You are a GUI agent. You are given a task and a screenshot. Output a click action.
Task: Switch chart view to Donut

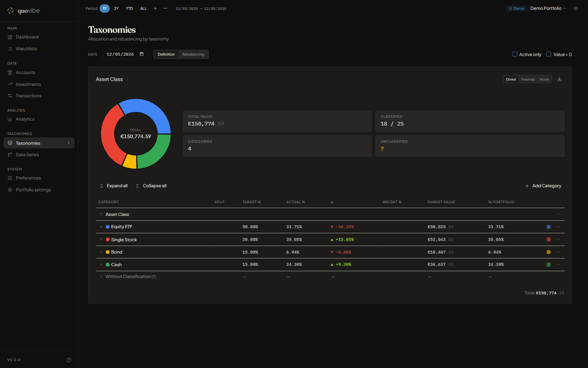coord(511,79)
